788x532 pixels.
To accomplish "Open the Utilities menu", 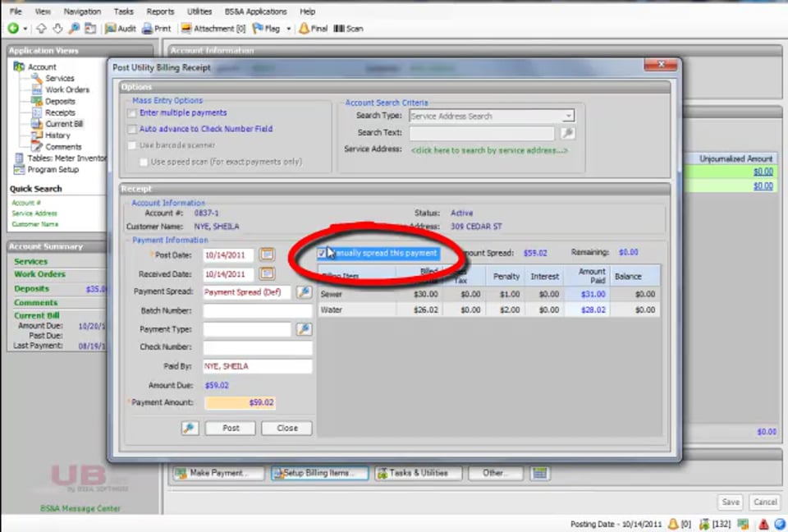I will [199, 11].
